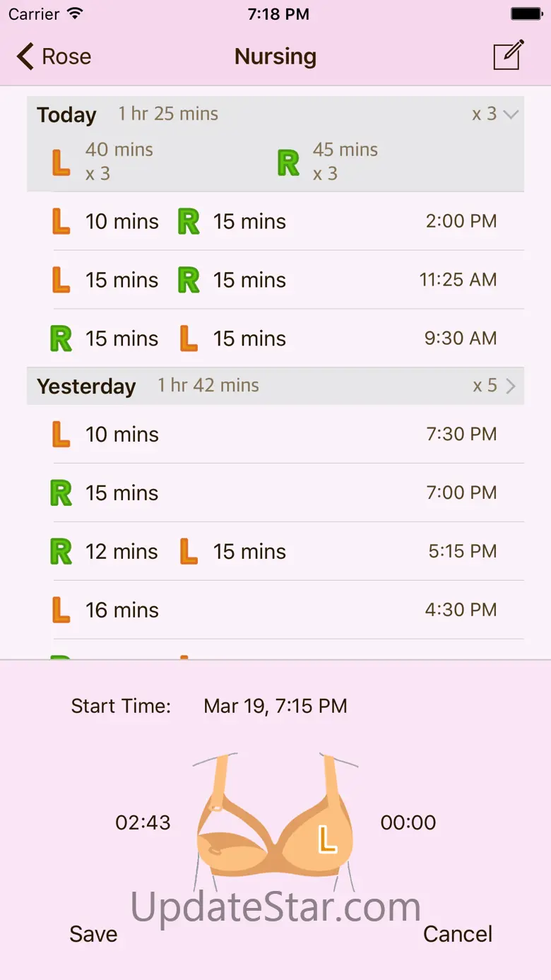Save the nursing session

point(93,934)
